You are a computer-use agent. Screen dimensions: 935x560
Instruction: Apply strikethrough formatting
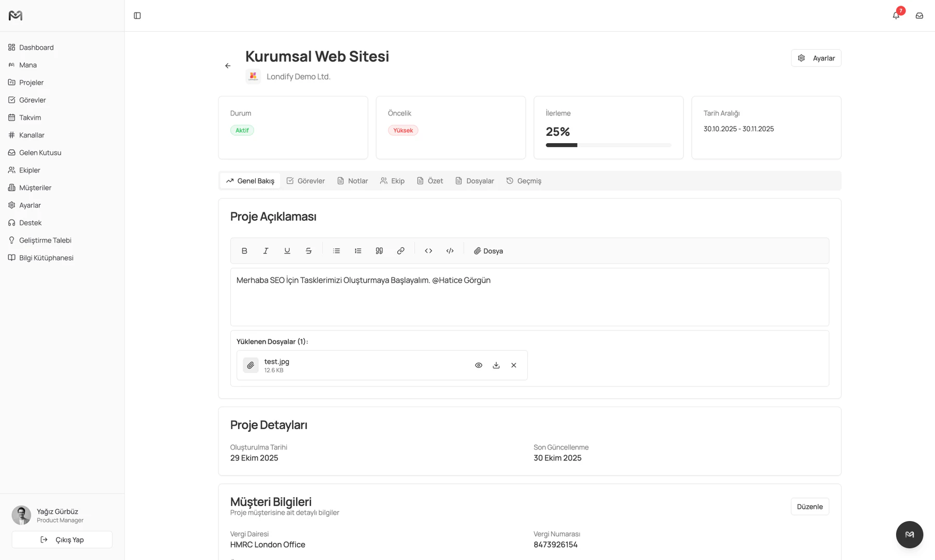coord(308,250)
